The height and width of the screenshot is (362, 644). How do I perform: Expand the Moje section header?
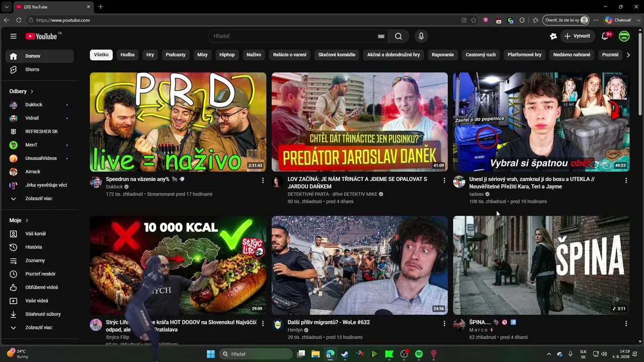pos(19,220)
